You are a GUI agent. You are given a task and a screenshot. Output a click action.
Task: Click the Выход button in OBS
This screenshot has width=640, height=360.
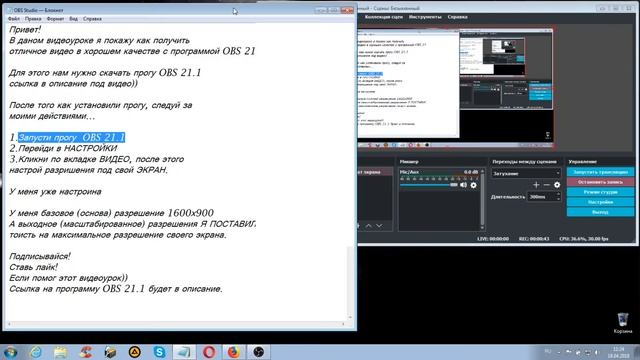coord(600,212)
